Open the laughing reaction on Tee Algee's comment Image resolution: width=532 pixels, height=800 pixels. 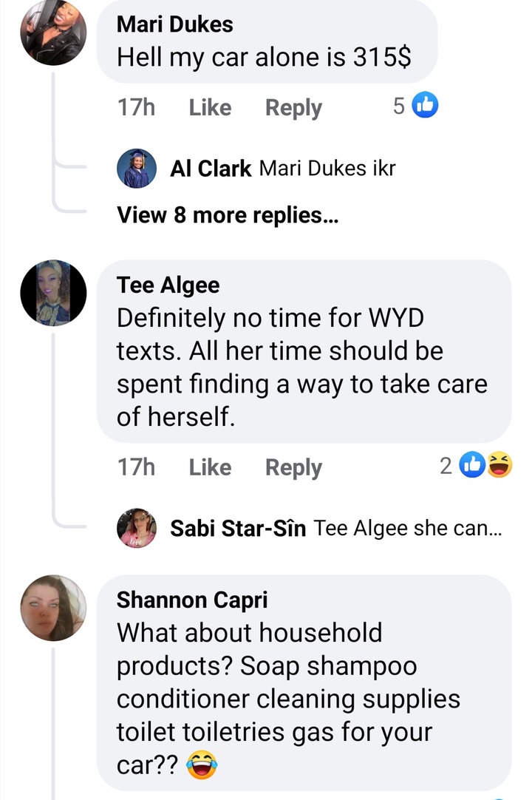tap(499, 465)
